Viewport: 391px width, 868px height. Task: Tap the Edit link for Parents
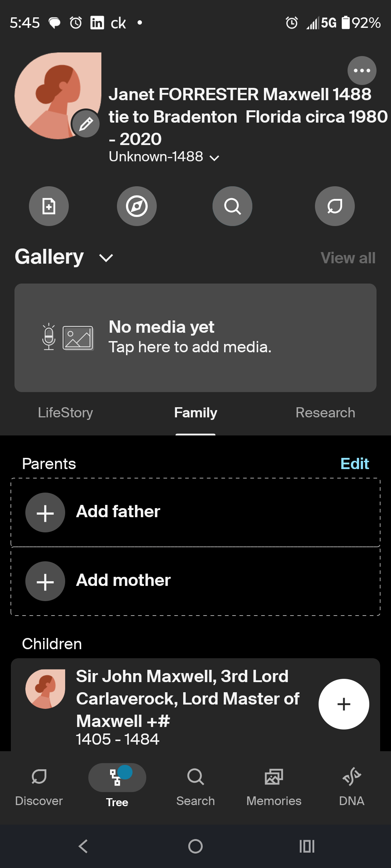coord(354,464)
